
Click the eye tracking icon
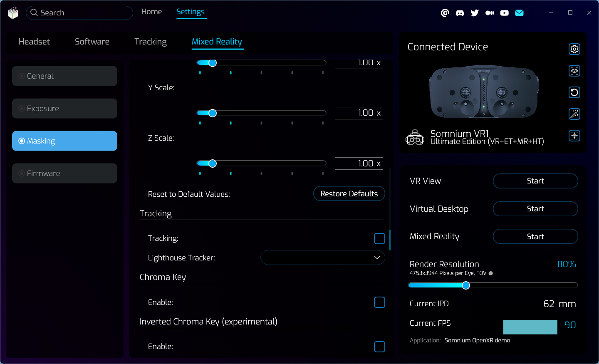574,71
